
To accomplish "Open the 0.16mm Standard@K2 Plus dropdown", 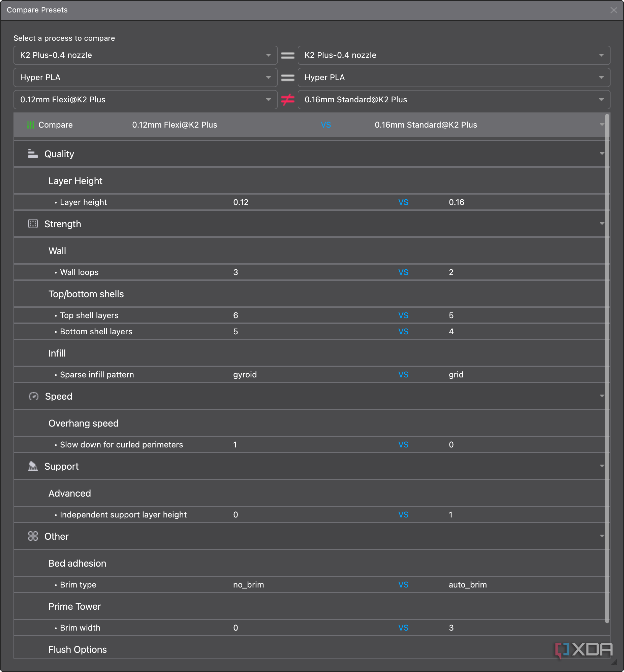I will click(454, 100).
